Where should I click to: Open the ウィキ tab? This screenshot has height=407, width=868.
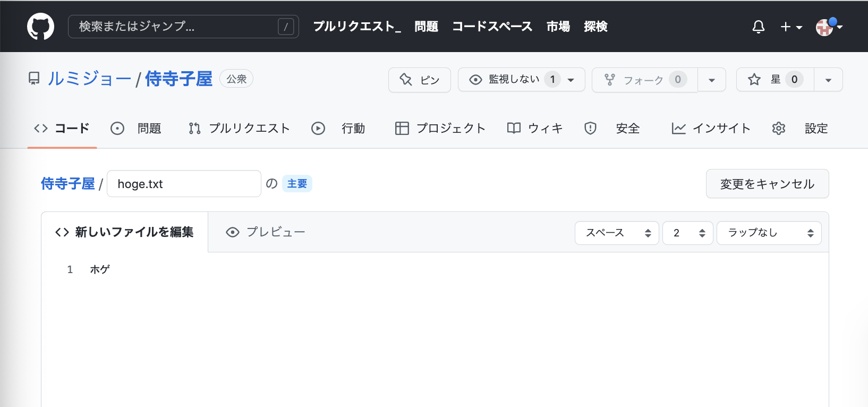pos(535,128)
